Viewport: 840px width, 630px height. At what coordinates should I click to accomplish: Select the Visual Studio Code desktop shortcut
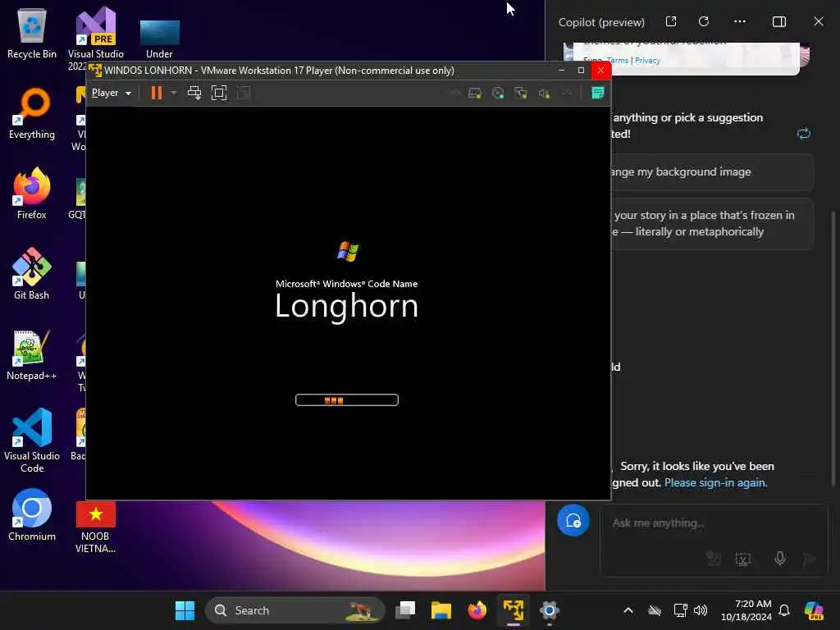[x=32, y=441]
